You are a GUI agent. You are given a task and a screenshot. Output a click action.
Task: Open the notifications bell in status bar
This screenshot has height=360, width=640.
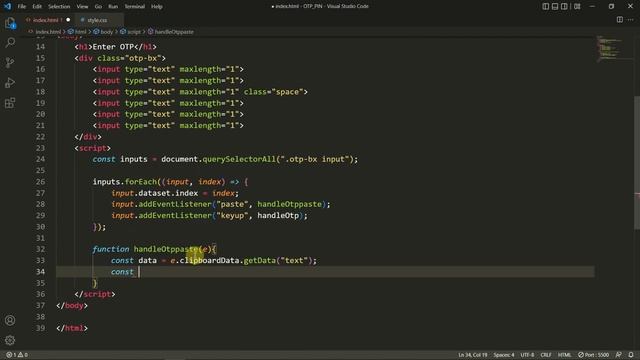tap(631, 355)
